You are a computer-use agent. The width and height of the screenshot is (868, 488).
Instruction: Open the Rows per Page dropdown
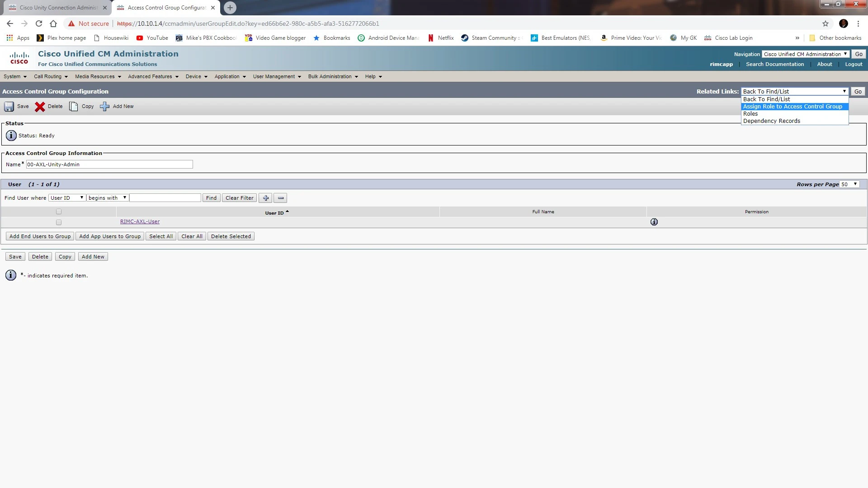pyautogui.click(x=849, y=184)
